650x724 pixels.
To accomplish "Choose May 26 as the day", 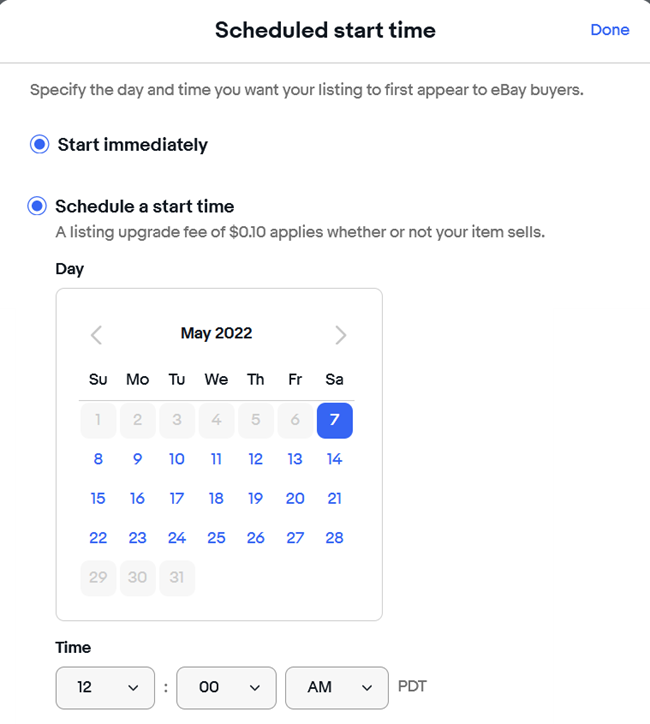I will point(256,538).
